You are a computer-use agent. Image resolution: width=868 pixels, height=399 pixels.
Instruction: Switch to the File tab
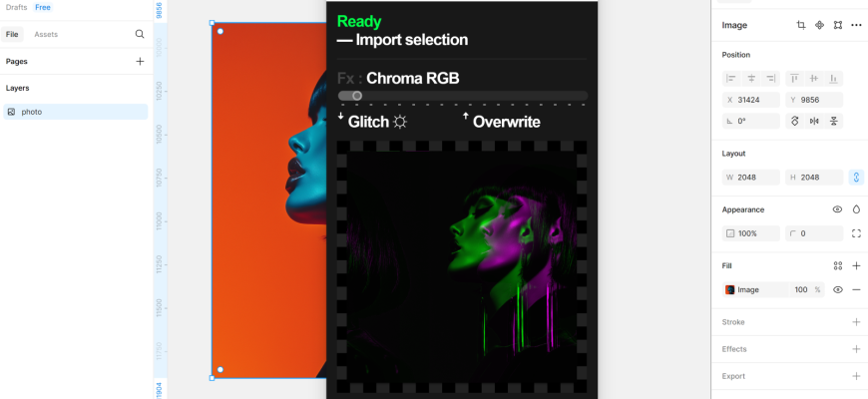(x=12, y=34)
